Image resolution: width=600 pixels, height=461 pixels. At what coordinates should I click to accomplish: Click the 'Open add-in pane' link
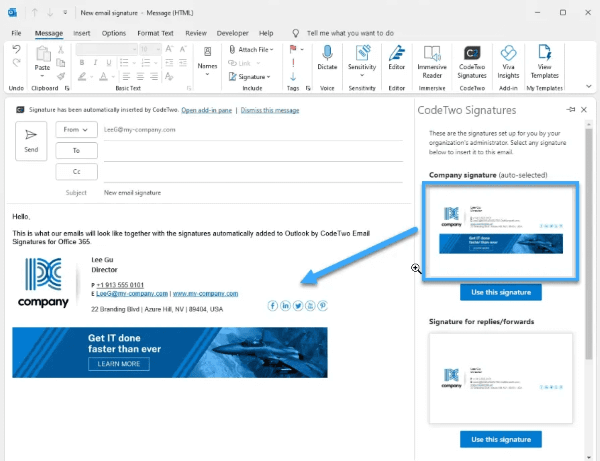[209, 108]
